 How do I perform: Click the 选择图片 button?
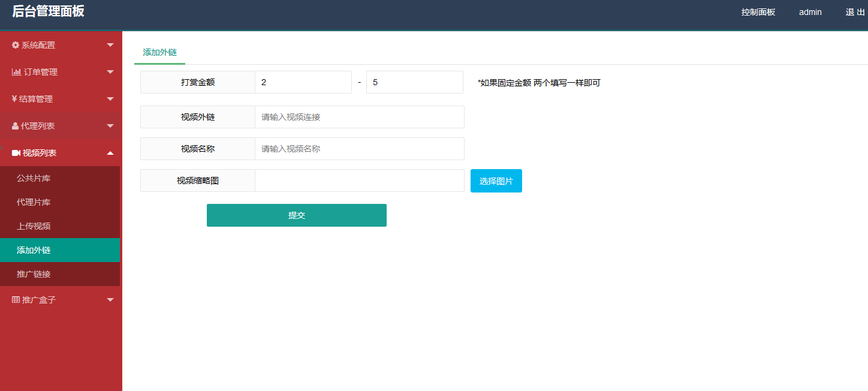pyautogui.click(x=496, y=181)
